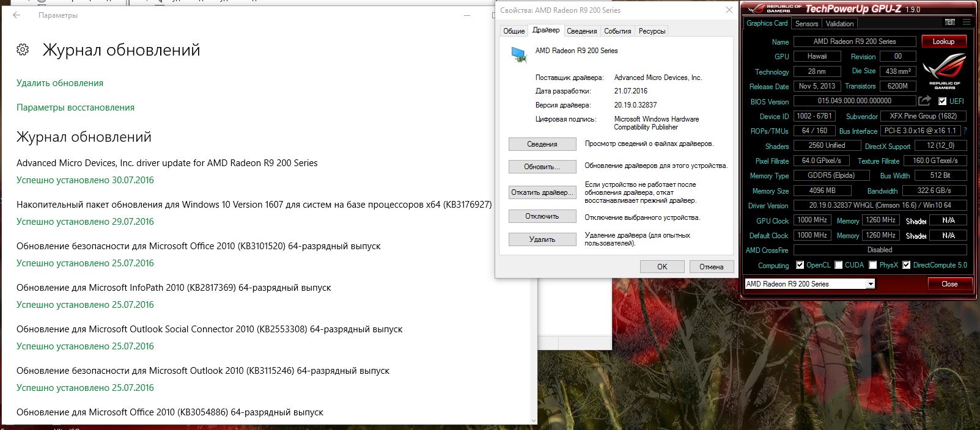Open the Ресурсы tab

click(x=652, y=31)
